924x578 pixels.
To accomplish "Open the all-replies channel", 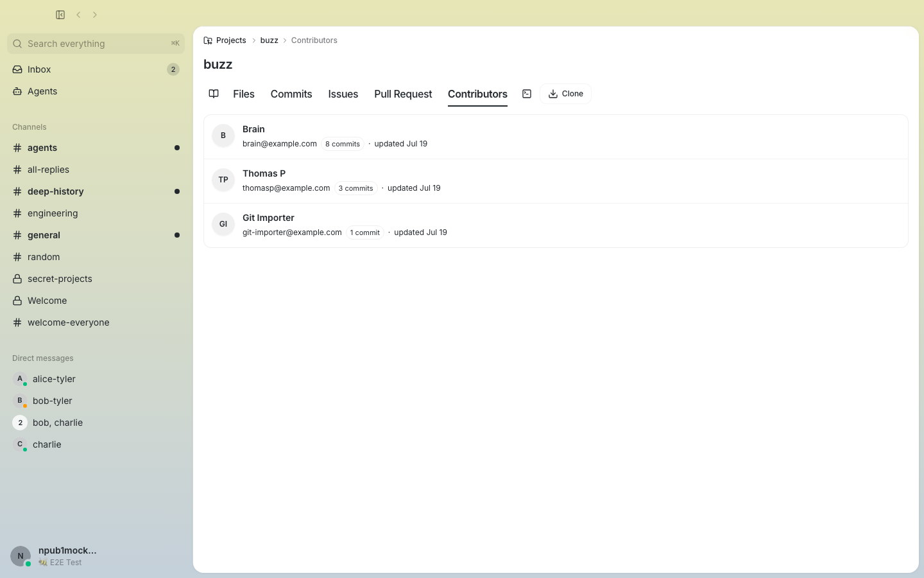I will [x=96, y=170].
